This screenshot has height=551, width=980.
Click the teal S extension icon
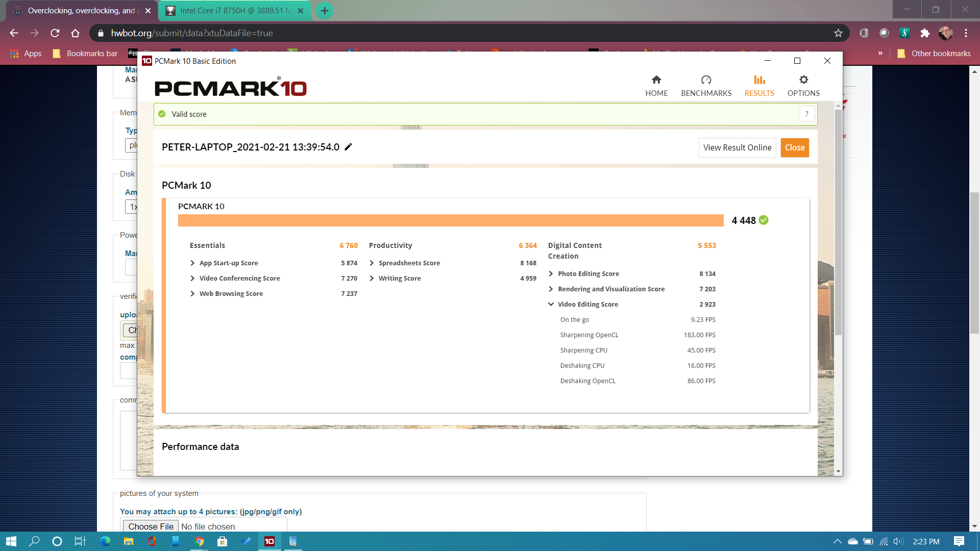tap(904, 33)
